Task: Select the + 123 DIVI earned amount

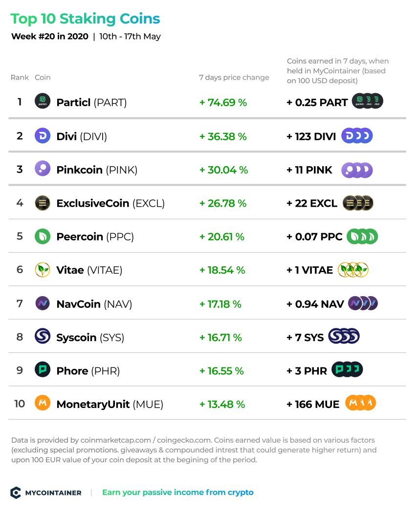Action: pyautogui.click(x=311, y=136)
